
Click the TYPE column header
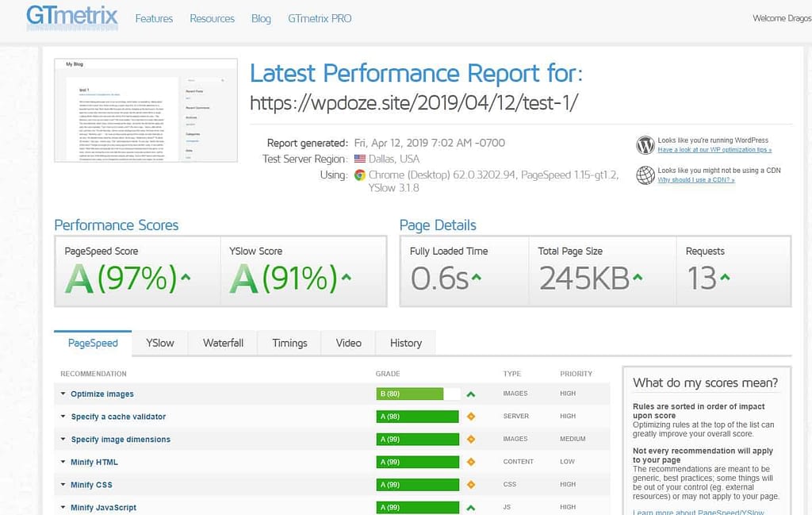[511, 374]
